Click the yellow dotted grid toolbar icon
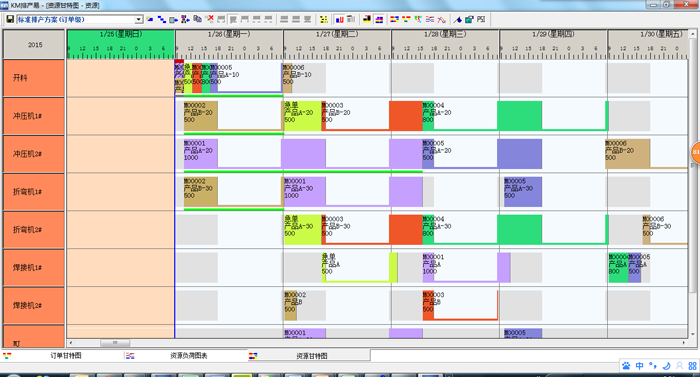This screenshot has height=377, width=700. point(324,19)
